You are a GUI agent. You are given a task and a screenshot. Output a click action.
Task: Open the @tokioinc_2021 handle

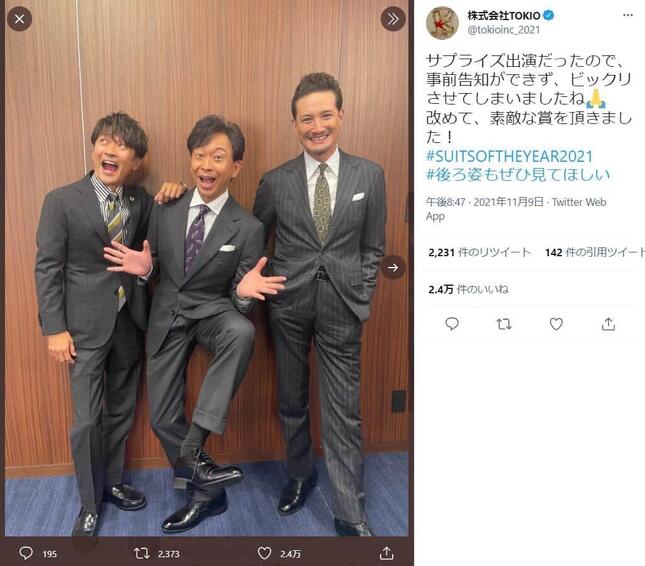pyautogui.click(x=503, y=30)
